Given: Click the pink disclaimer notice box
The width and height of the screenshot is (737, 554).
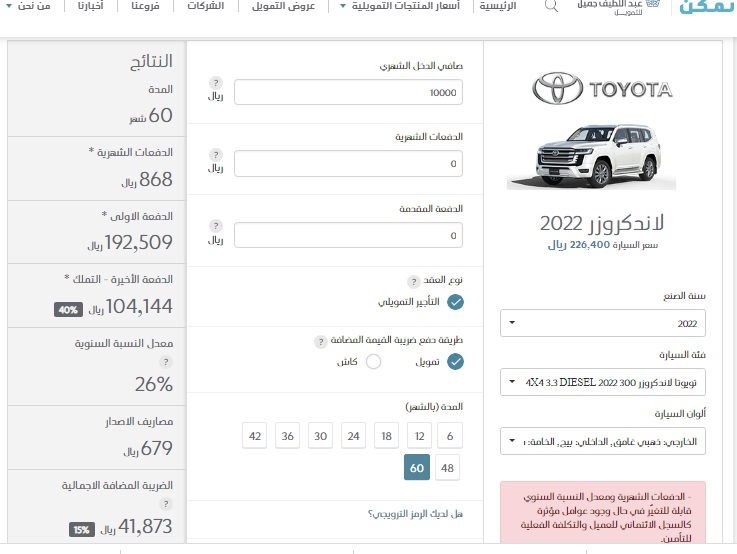Looking at the screenshot, I should (x=603, y=513).
